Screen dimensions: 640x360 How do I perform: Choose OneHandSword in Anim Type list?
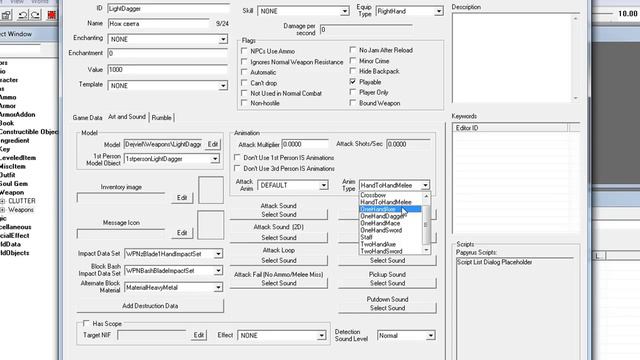pyautogui.click(x=390, y=230)
